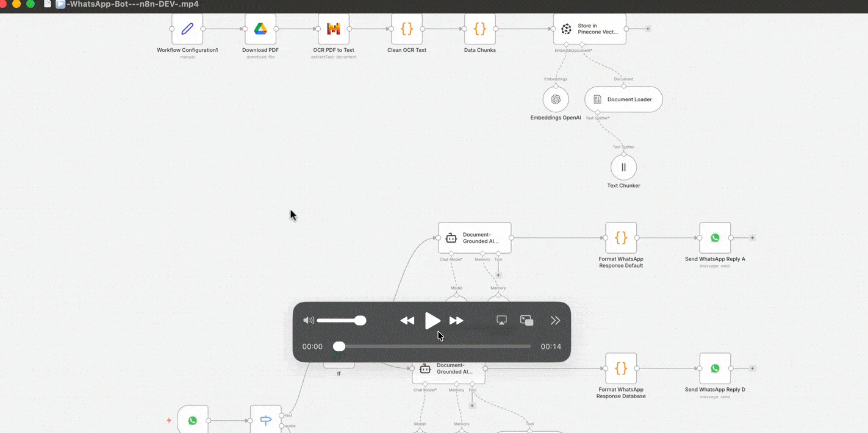Select the Workflow Configuration1 pencil node

187,29
